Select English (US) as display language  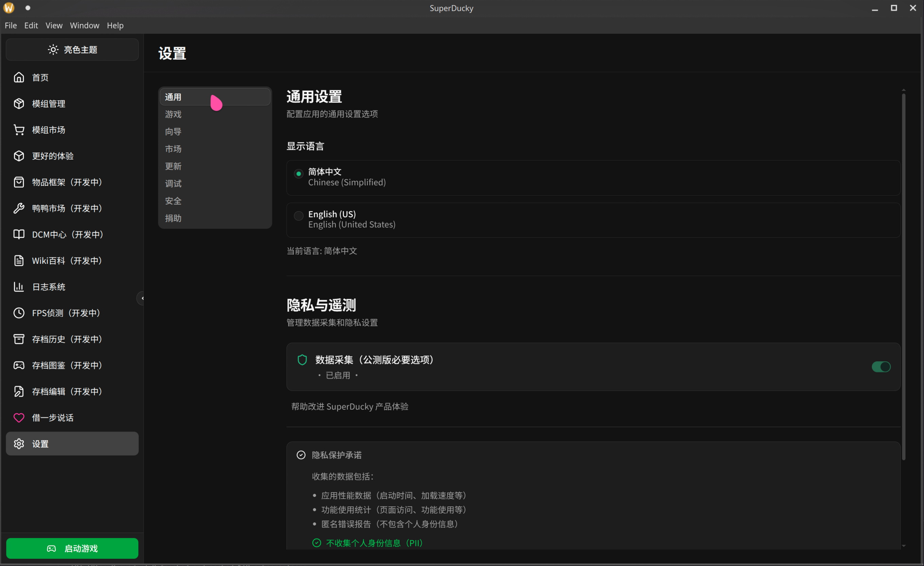click(x=299, y=216)
